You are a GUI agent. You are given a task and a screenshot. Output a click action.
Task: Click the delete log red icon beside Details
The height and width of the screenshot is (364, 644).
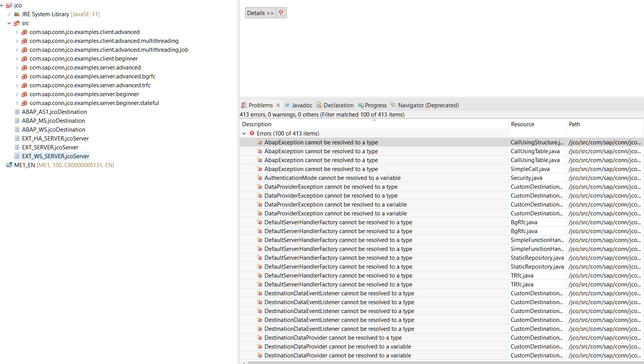[x=281, y=13]
